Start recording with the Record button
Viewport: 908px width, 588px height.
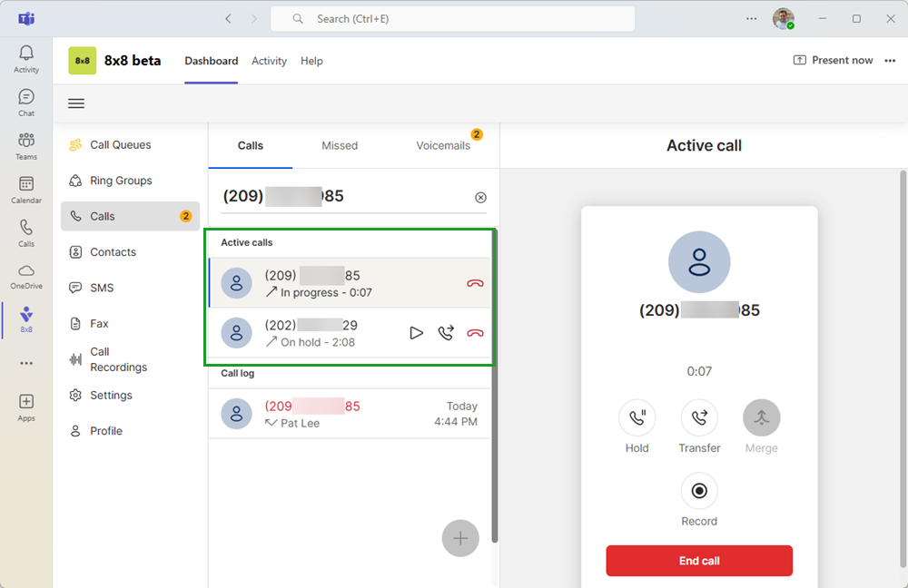pos(699,491)
